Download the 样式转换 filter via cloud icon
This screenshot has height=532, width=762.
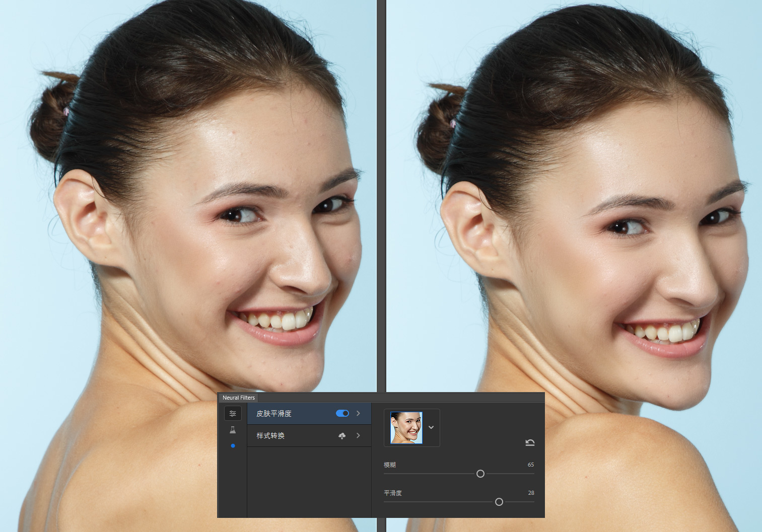[x=342, y=436]
